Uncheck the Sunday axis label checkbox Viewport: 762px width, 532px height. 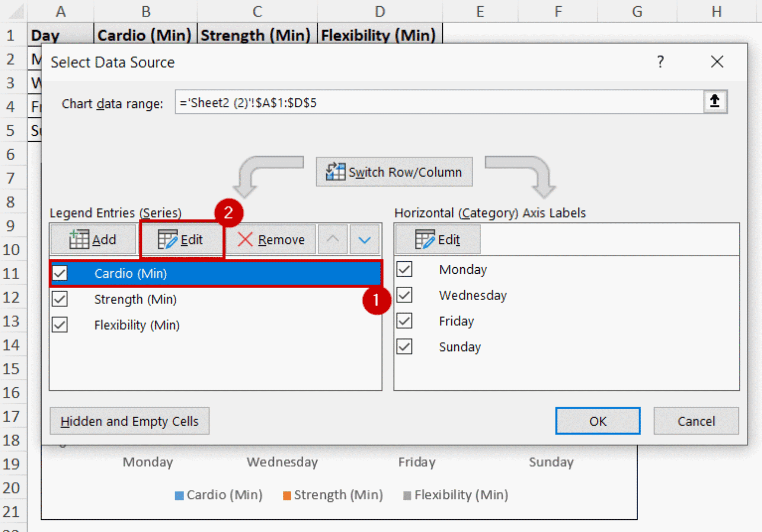pos(404,346)
